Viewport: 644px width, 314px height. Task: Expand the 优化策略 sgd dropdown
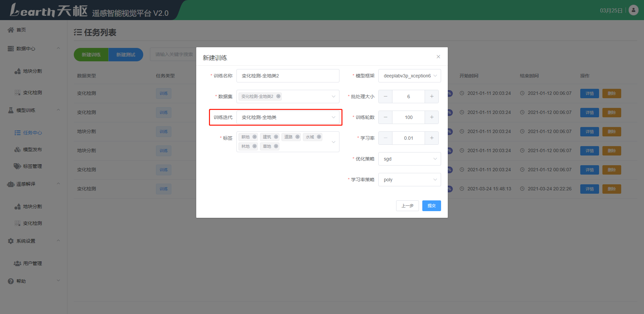point(409,159)
